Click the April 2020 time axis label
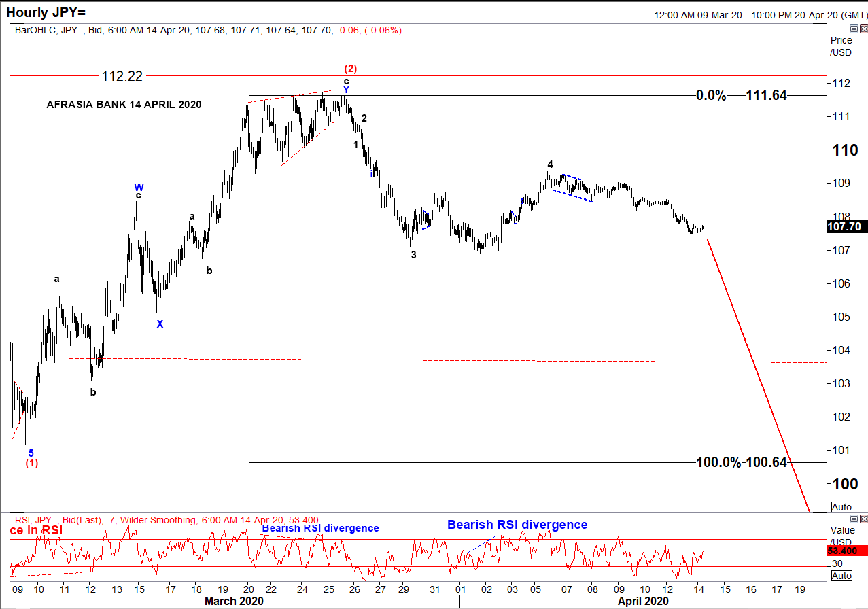868x609 pixels. 643,601
